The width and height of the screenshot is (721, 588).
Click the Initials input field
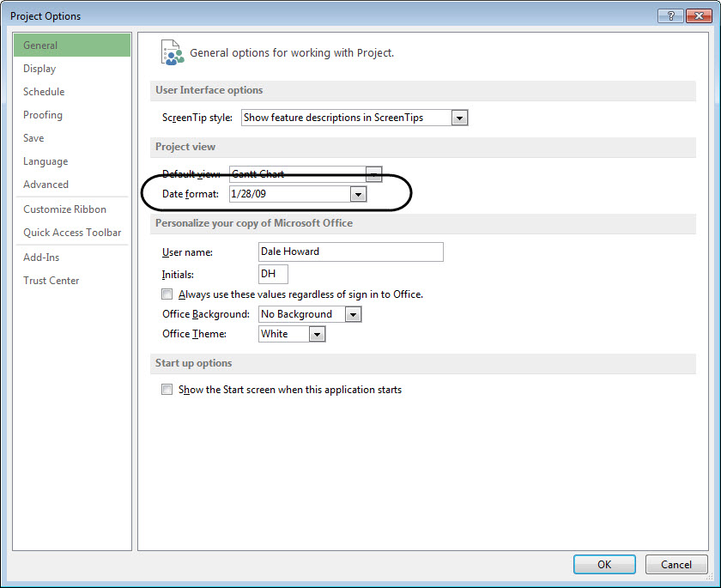273,274
